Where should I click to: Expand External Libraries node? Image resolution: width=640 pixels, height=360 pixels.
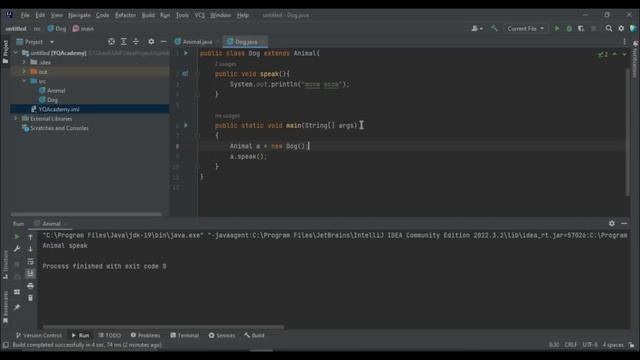tap(16, 119)
